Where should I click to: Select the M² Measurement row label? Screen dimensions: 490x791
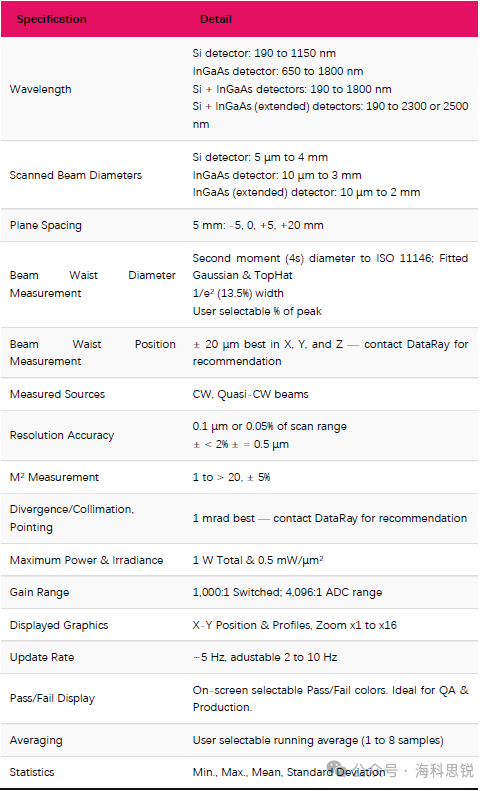[54, 477]
